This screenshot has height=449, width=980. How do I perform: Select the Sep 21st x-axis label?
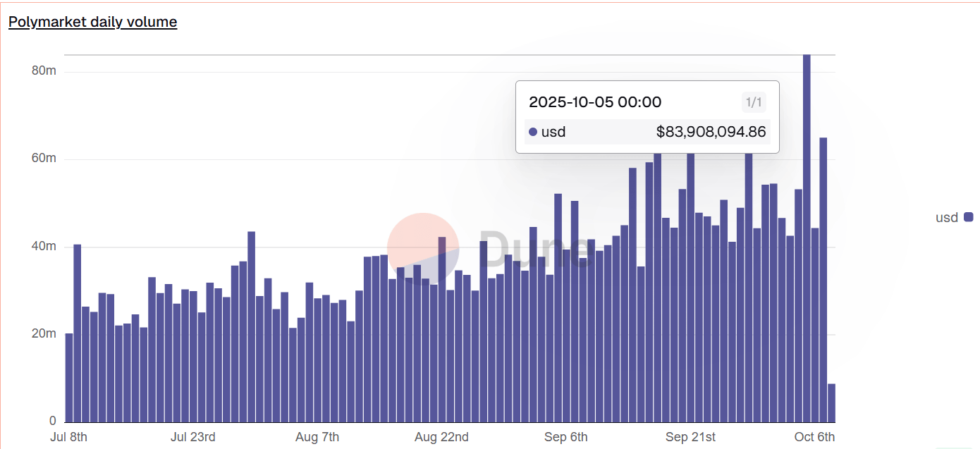tap(690, 437)
